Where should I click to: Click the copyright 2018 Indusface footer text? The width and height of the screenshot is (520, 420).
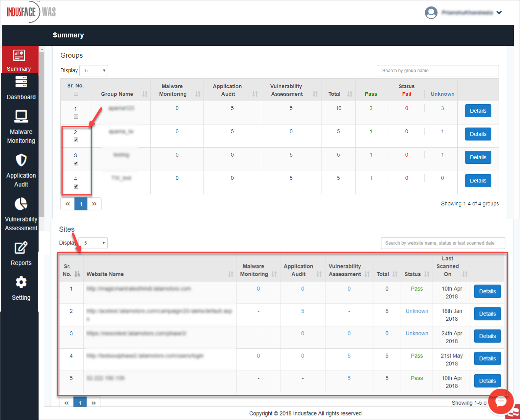point(305,413)
